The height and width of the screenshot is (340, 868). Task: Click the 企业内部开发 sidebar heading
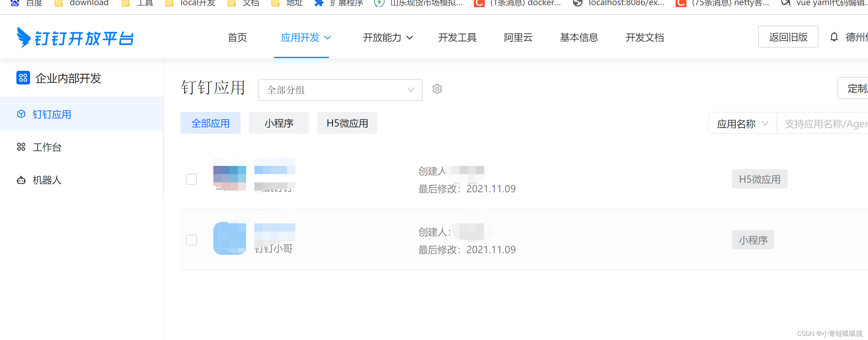68,78
